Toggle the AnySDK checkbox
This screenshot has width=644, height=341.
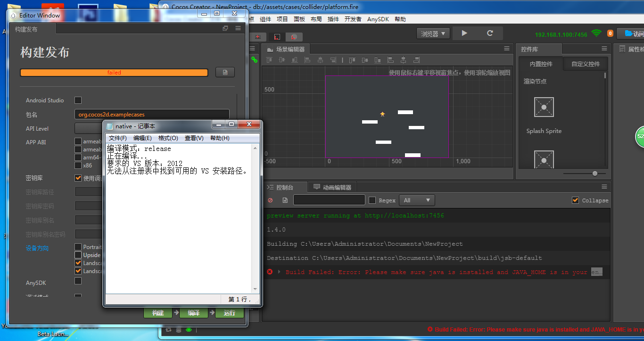(78, 281)
